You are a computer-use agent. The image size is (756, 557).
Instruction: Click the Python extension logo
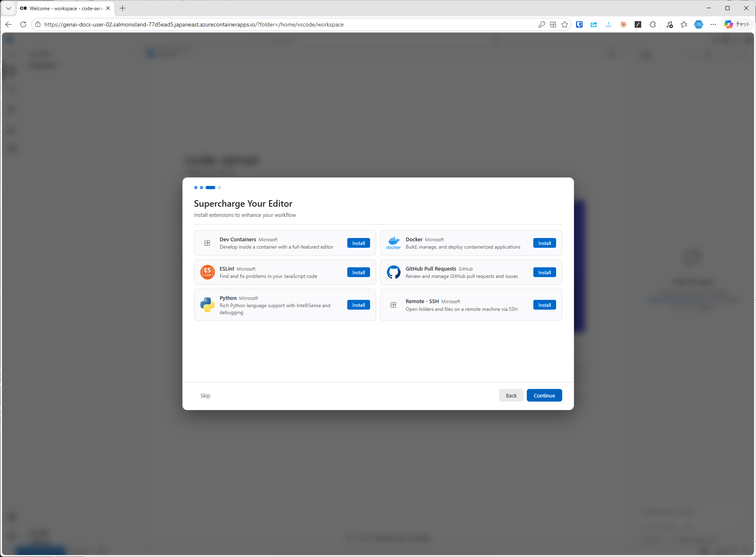(208, 305)
